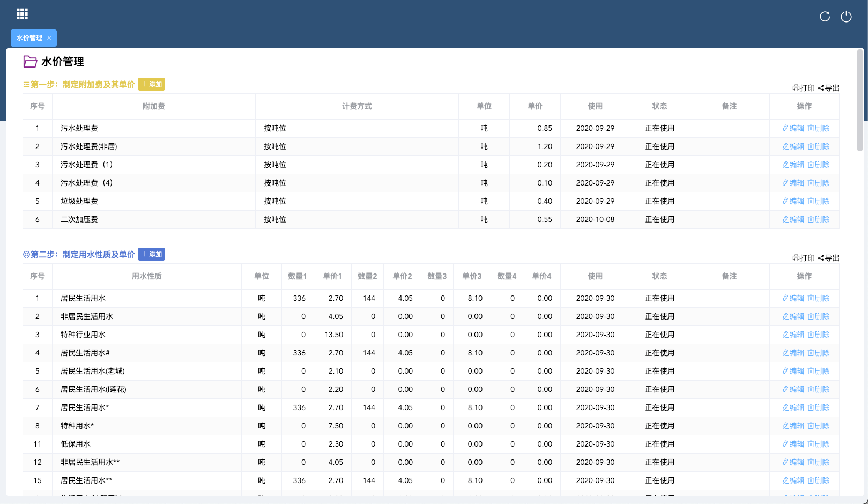868x504 pixels.
Task: Delete the 污水处理费(非居) row
Action: click(819, 146)
